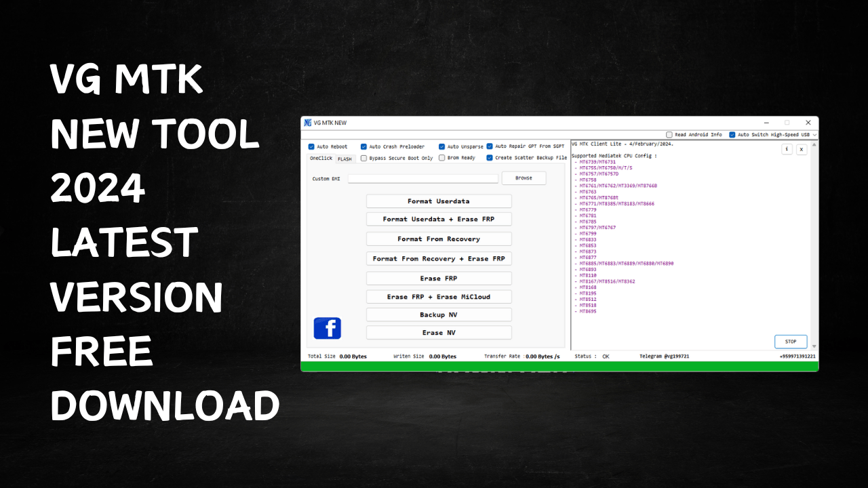Image resolution: width=868 pixels, height=488 pixels.
Task: Toggle Create Scatter Backup File checkbox
Action: coord(490,158)
